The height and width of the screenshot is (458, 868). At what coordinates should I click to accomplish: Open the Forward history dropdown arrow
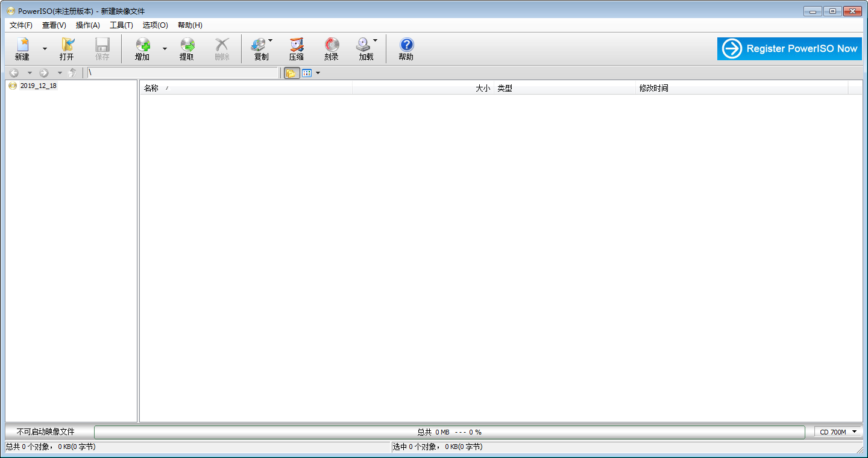60,73
